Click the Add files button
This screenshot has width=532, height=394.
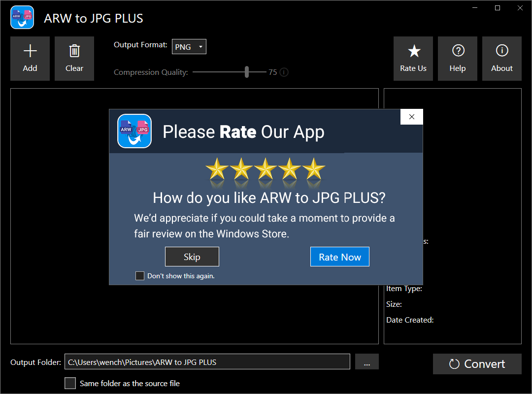coord(30,59)
